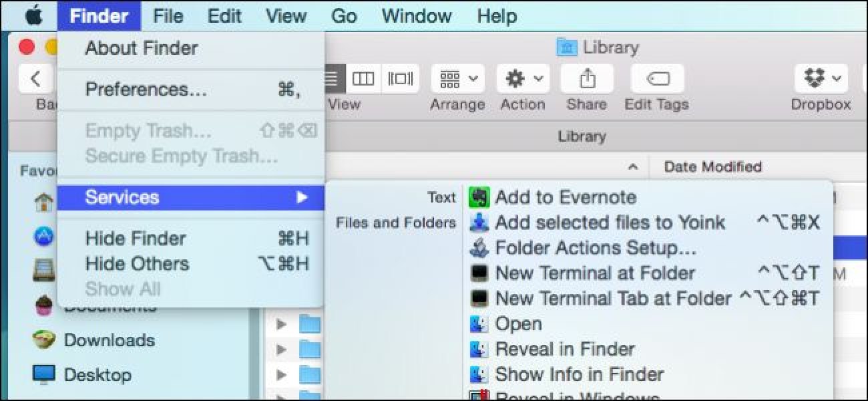This screenshot has width=868, height=401.
Task: Click the Back navigation arrow
Action: tap(36, 79)
